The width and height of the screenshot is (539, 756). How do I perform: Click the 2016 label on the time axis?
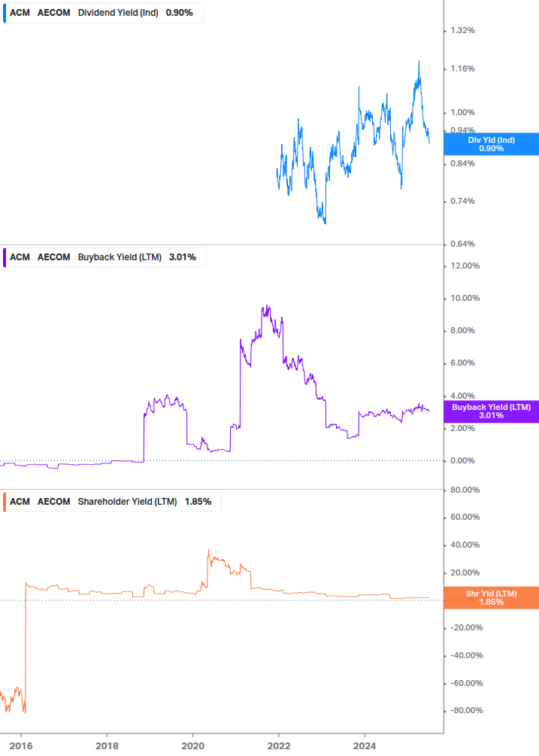pos(21,746)
